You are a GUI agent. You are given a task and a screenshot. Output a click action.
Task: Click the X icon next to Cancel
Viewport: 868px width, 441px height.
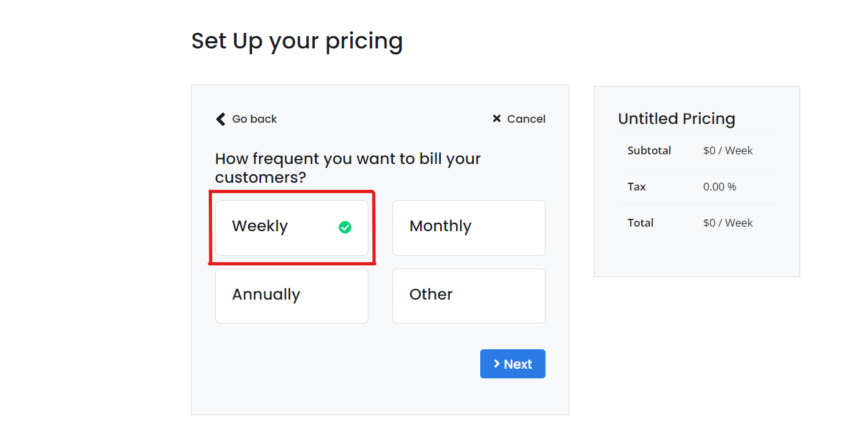496,119
